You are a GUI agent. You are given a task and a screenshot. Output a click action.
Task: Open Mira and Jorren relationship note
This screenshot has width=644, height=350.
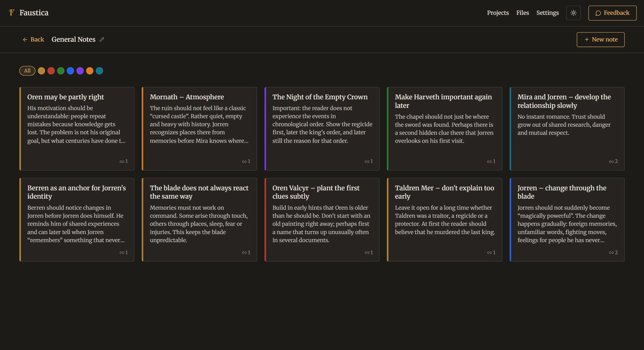(567, 129)
